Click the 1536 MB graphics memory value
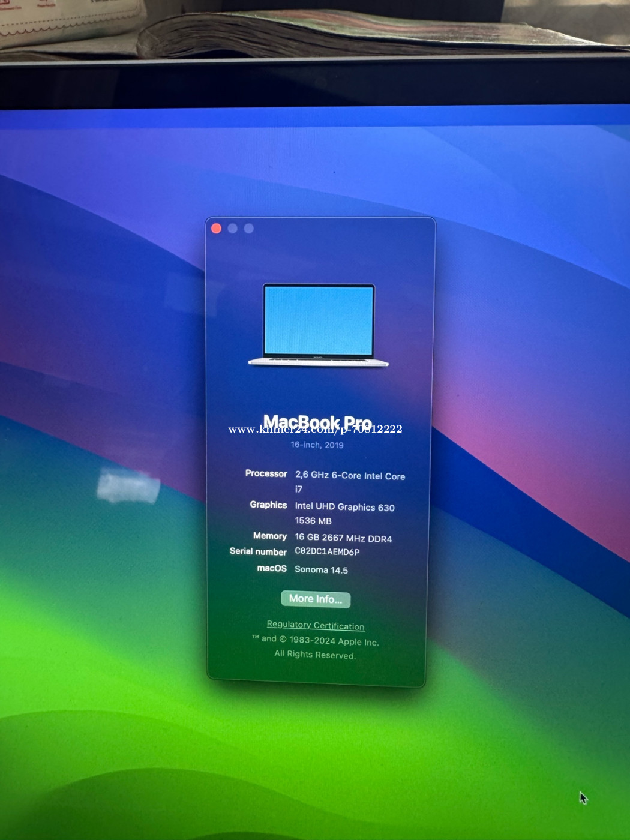Image resolution: width=630 pixels, height=840 pixels. 313,521
